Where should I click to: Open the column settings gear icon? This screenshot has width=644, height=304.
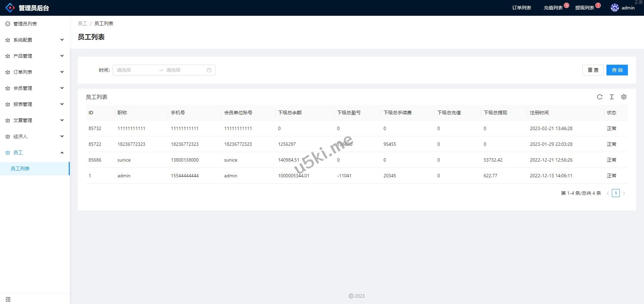624,97
